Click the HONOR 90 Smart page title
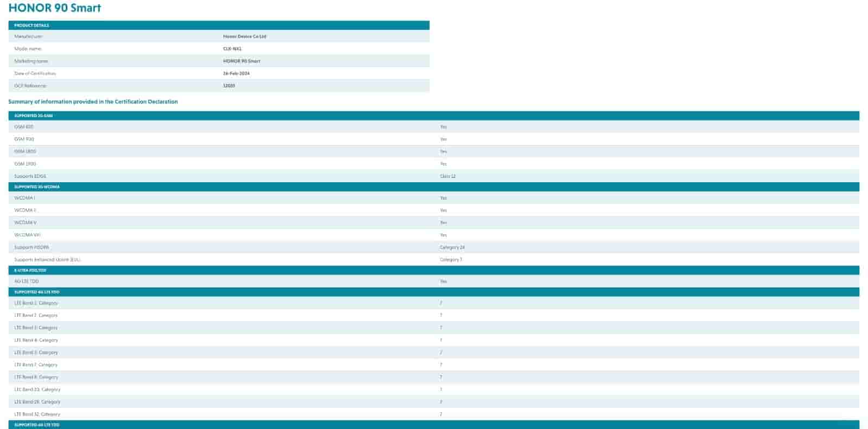Screen dimensions: 868x429 tap(55, 8)
